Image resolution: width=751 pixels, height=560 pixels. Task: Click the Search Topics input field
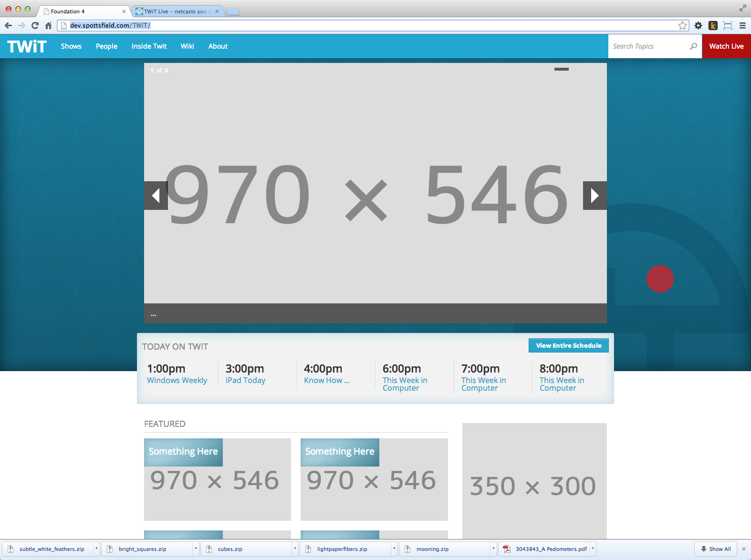[x=649, y=46]
